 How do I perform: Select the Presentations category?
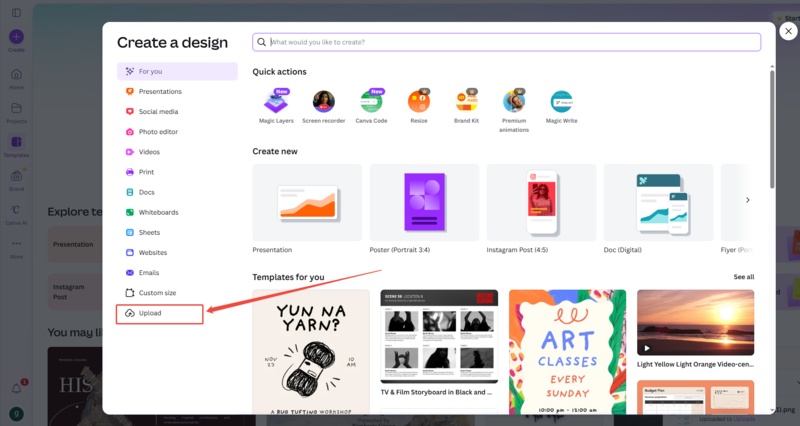pyautogui.click(x=160, y=92)
